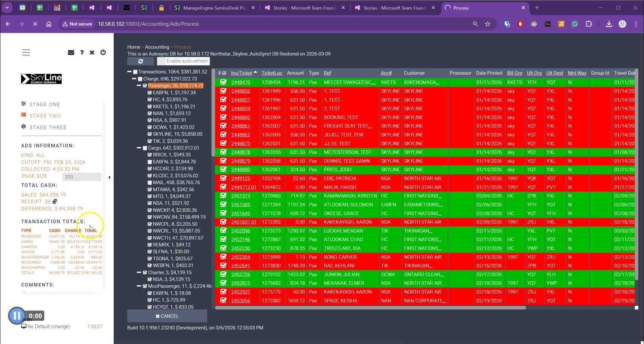644x344 pixels.
Task: Uncheck the row checkbox for invoice 2448470
Action: (223, 82)
